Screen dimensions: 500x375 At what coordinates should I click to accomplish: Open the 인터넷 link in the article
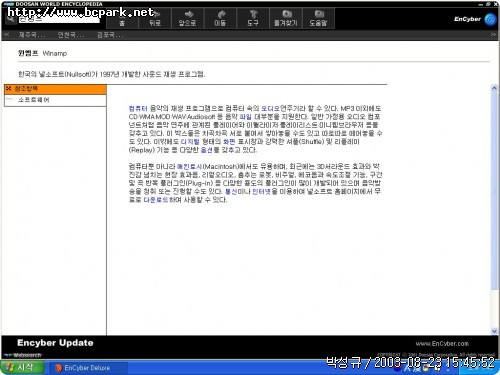(x=262, y=192)
